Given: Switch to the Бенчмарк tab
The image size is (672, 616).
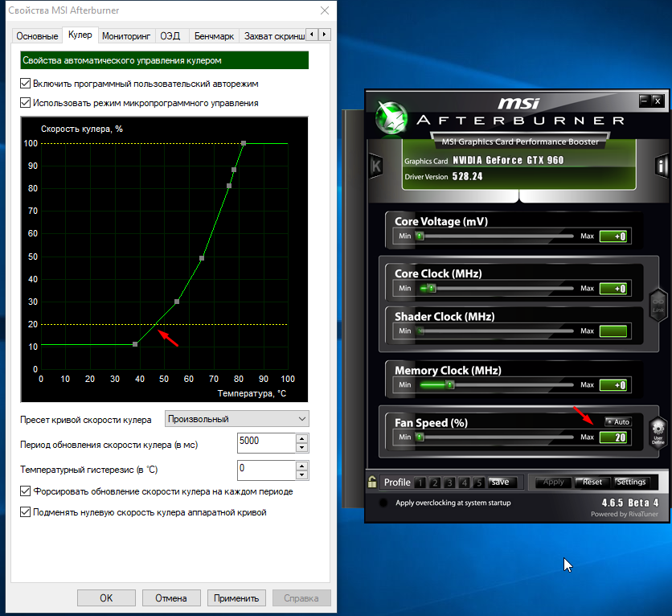Looking at the screenshot, I should 214,36.
